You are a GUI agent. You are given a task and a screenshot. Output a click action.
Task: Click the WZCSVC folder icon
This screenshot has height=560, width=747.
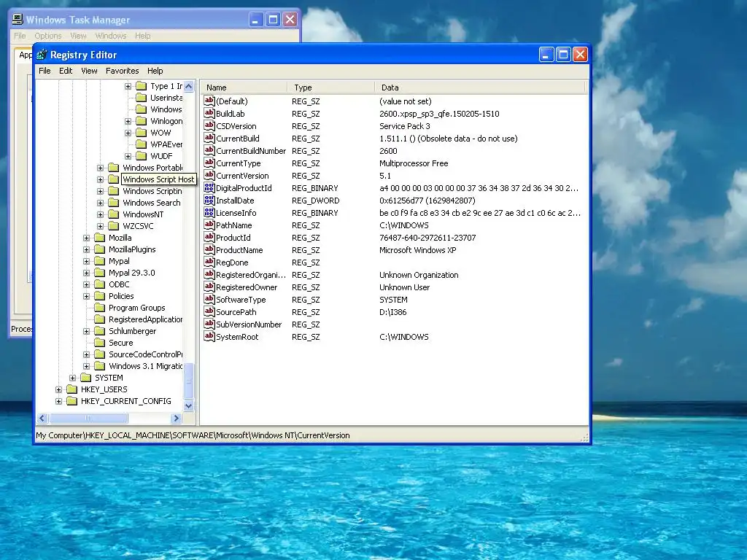pos(113,226)
